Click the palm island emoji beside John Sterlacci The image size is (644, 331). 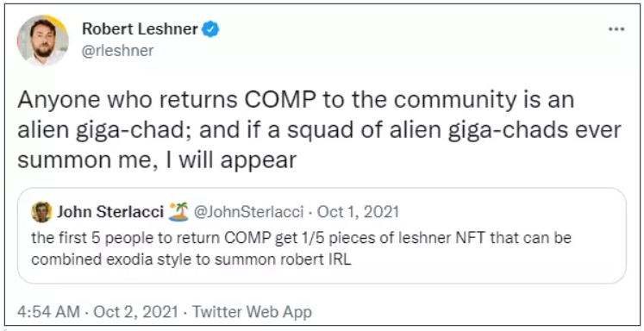[x=178, y=212]
